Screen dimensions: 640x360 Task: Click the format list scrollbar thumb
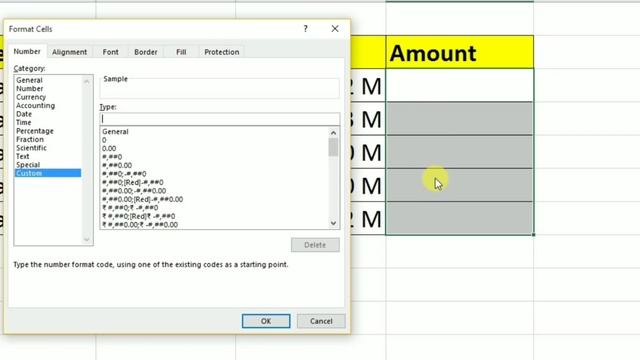(333, 147)
